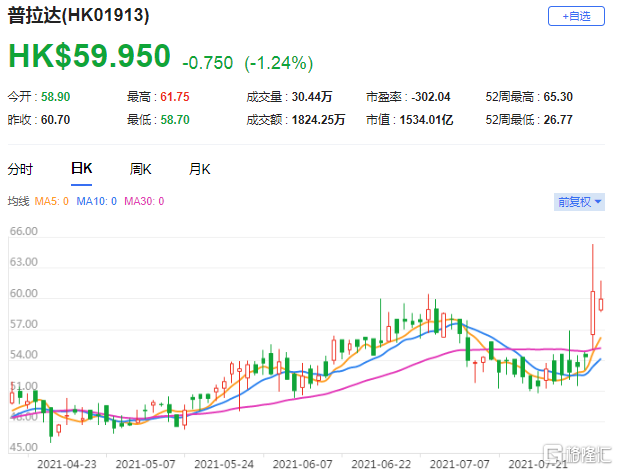Click the stock title 普拉达(HK01913)
Viewport: 618px width, 471px height.
[78, 16]
